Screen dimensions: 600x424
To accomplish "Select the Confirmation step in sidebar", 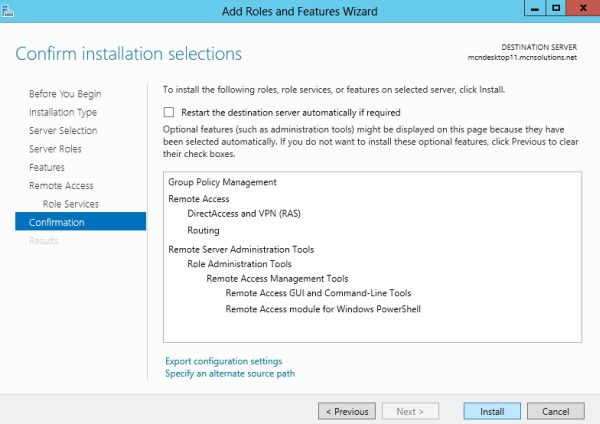I will tap(57, 222).
